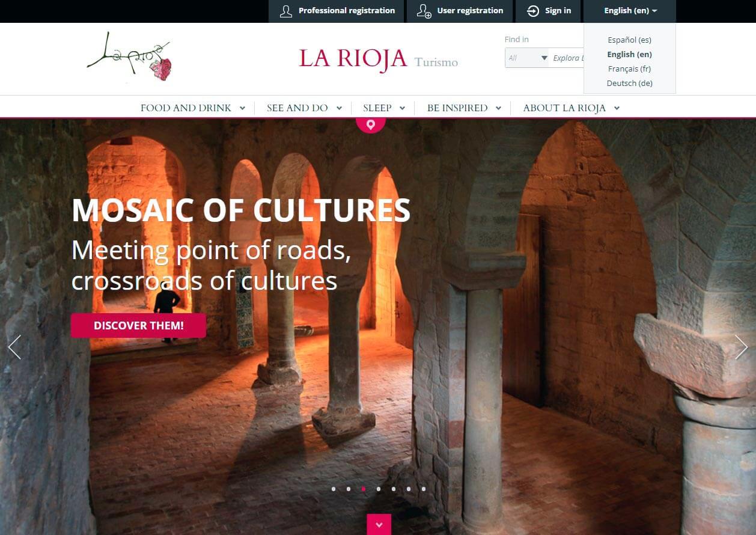The height and width of the screenshot is (535, 756).
Task: Choose Español (es) language option
Action: 629,40
